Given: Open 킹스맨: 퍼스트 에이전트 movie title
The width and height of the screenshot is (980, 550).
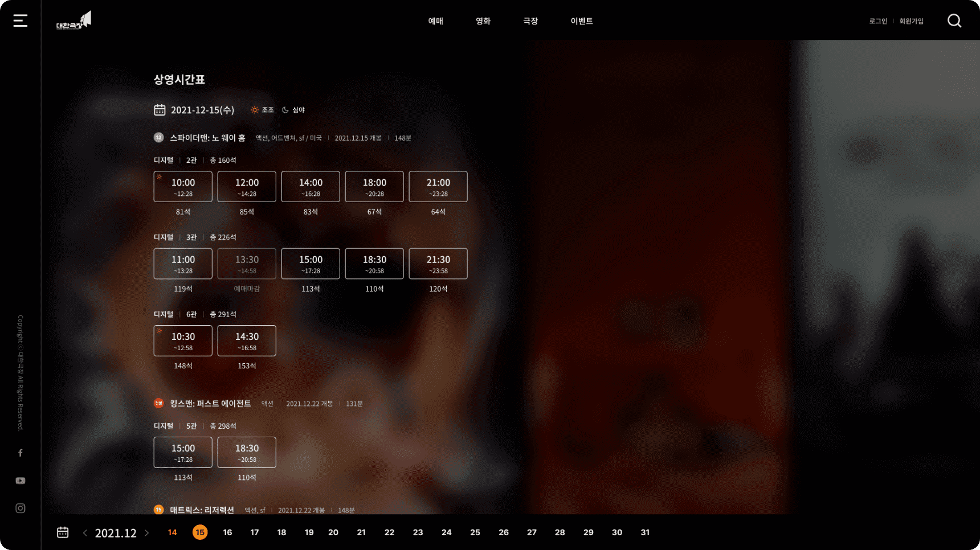Looking at the screenshot, I should (210, 403).
